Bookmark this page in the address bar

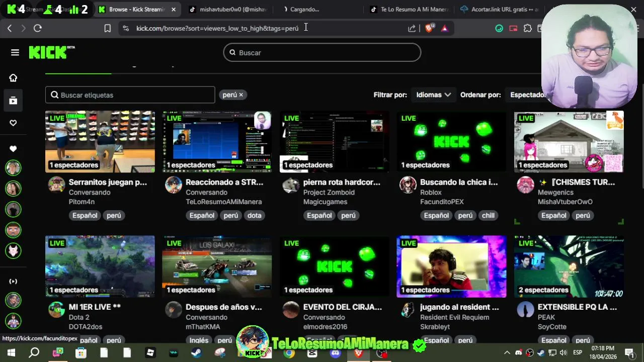(107, 28)
